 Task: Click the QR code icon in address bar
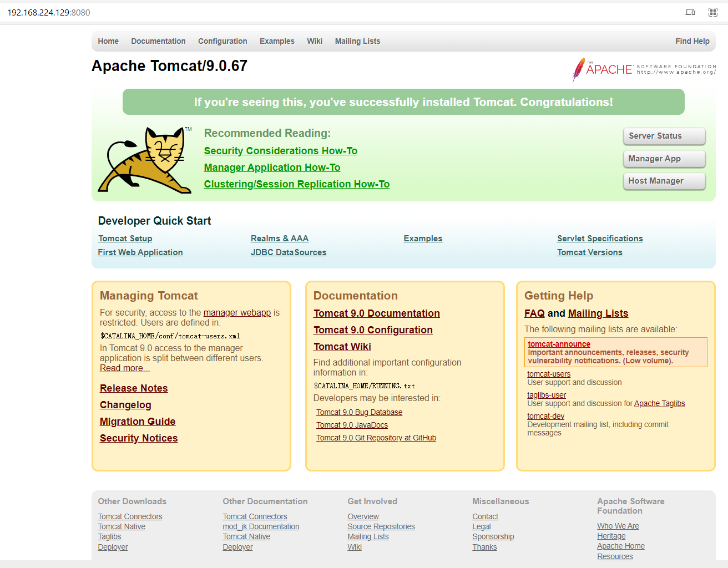pyautogui.click(x=713, y=12)
